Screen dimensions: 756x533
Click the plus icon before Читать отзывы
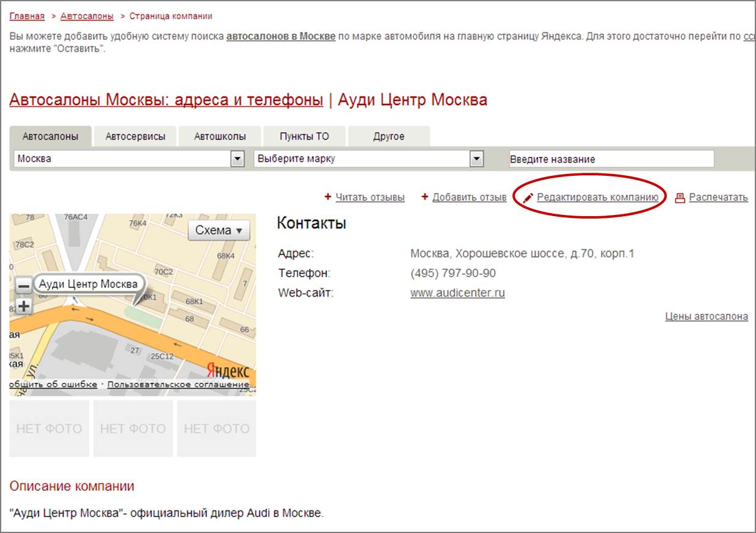click(328, 197)
